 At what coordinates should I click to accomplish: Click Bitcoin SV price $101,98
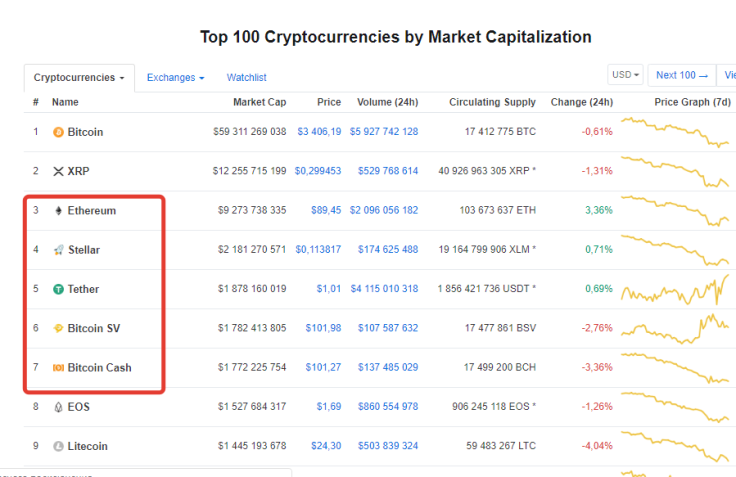point(323,328)
